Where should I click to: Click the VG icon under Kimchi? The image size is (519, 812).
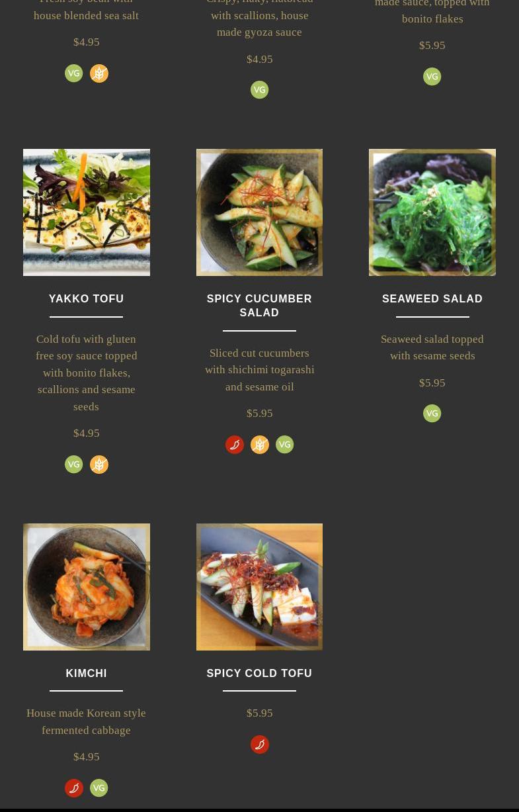(99, 788)
